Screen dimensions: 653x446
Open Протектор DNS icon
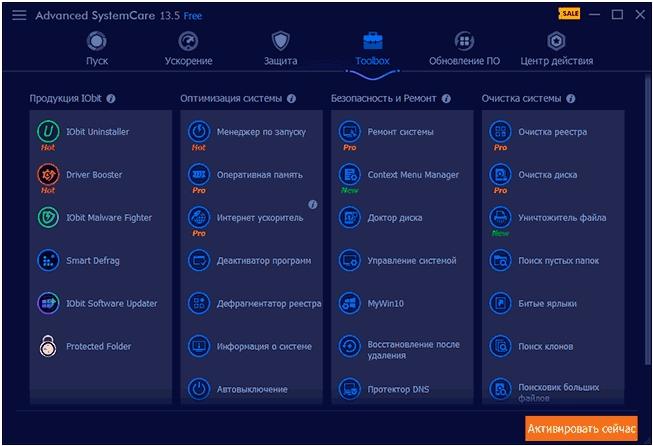coord(350,389)
